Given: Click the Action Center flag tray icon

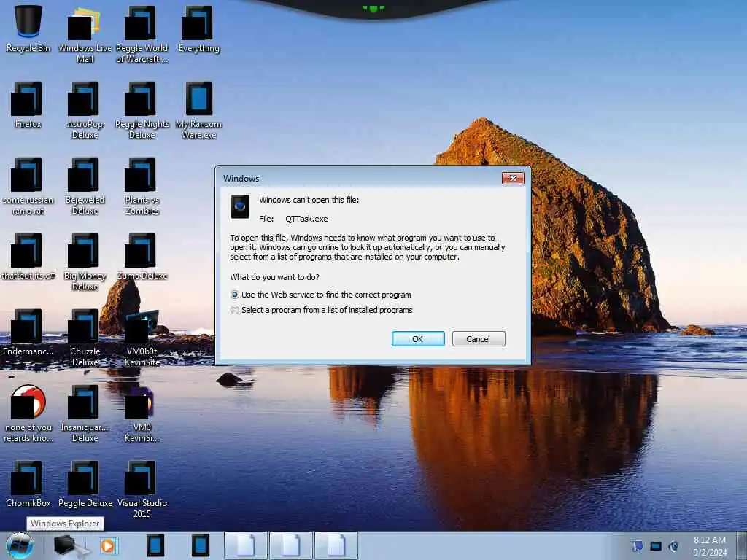Looking at the screenshot, I should tap(638, 546).
